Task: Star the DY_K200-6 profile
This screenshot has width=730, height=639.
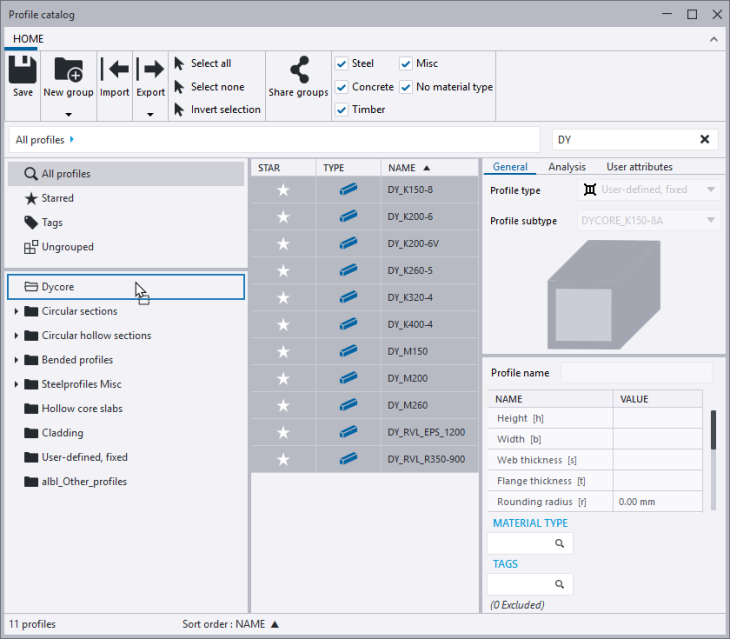Action: click(283, 217)
